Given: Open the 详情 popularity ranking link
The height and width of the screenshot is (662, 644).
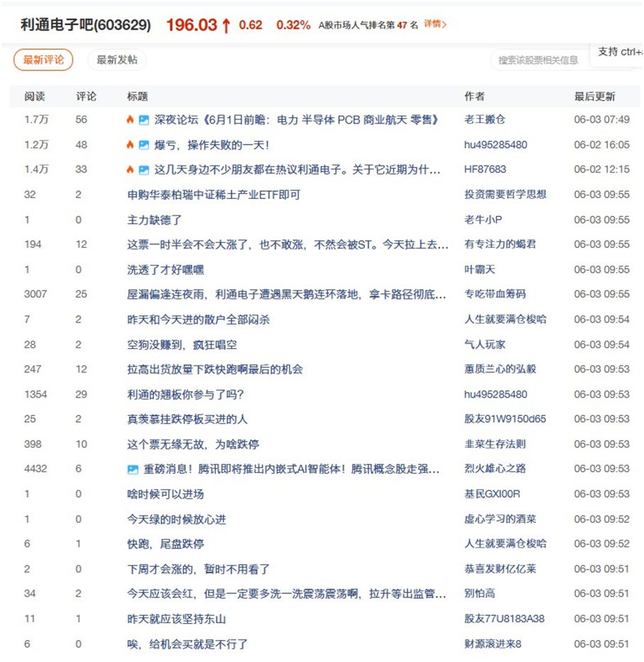Looking at the screenshot, I should (x=435, y=24).
